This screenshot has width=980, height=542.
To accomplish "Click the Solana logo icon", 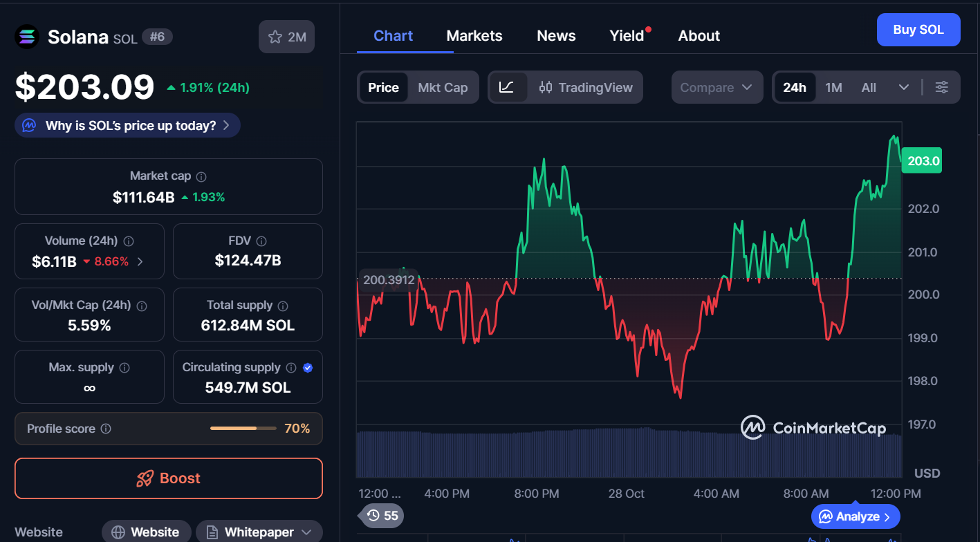I will tap(28, 37).
